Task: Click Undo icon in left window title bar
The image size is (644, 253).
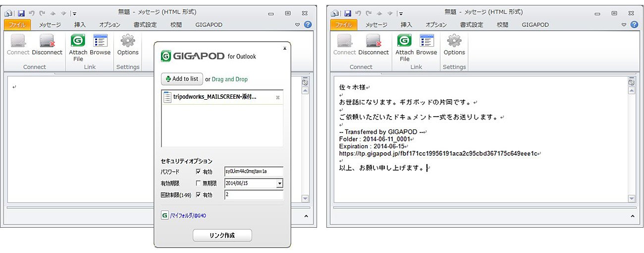Action: click(31, 13)
